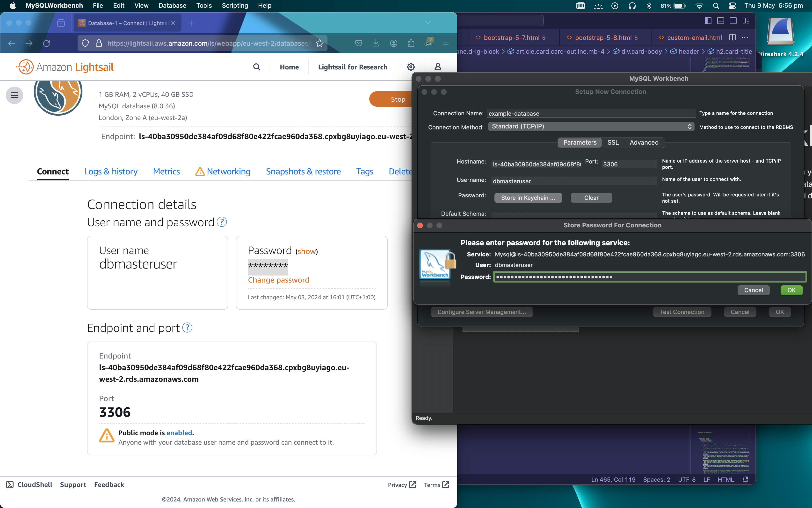Open the Pocket save icon
The width and height of the screenshot is (812, 508).
pyautogui.click(x=358, y=43)
